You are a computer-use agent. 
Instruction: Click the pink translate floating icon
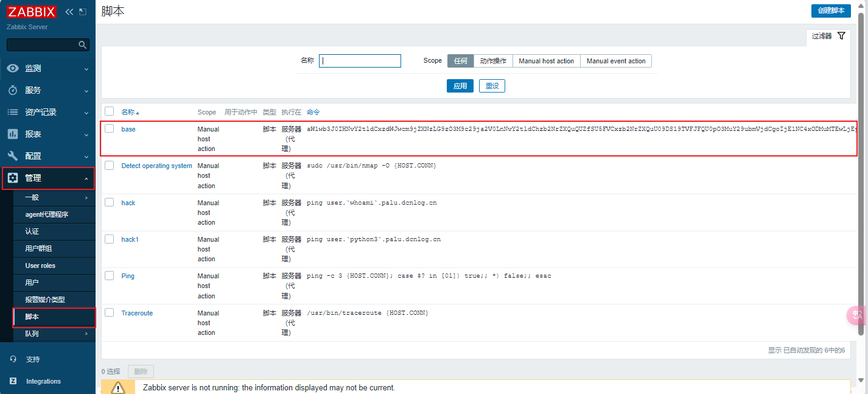click(x=857, y=315)
